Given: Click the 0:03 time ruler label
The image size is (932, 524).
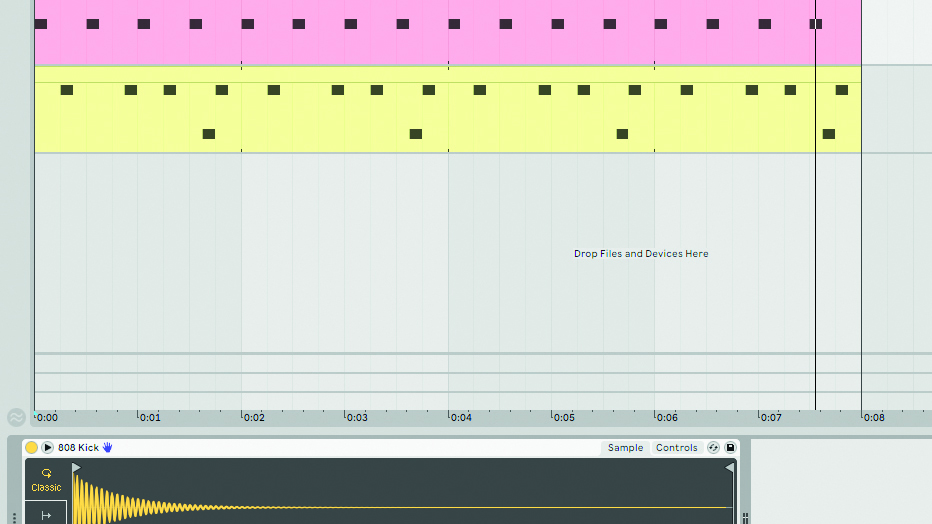Looking at the screenshot, I should tap(357, 418).
